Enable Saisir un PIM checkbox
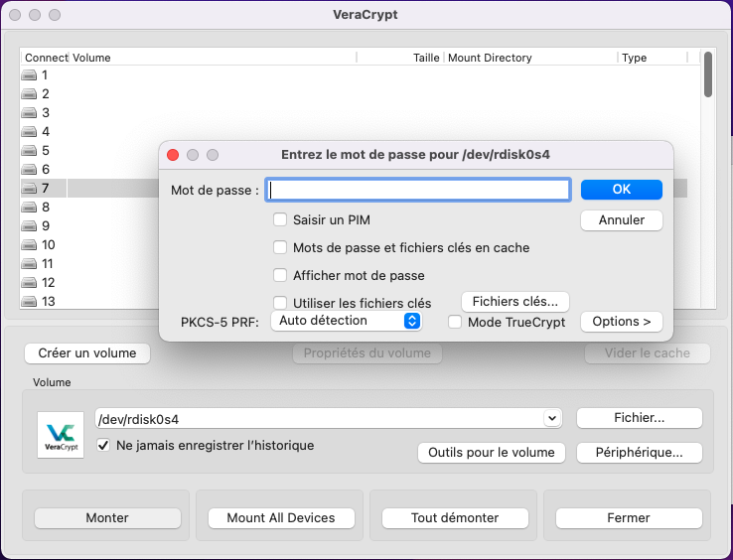 [x=280, y=219]
